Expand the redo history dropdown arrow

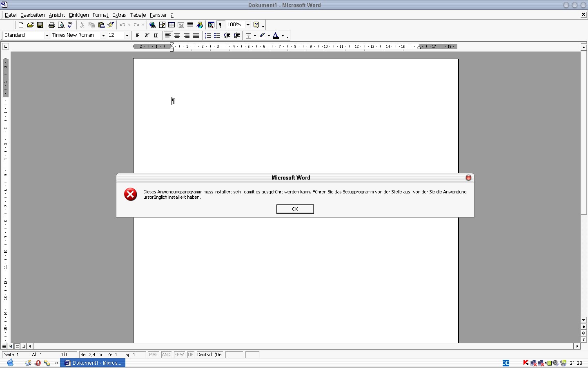(x=143, y=25)
